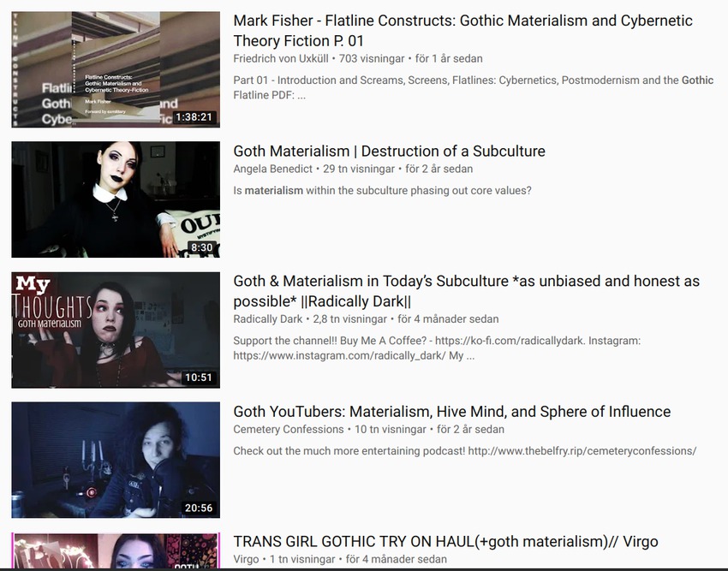Open the Cemetery Confessions video thumbnail
Viewport: 728px width, 571px height.
click(116, 460)
